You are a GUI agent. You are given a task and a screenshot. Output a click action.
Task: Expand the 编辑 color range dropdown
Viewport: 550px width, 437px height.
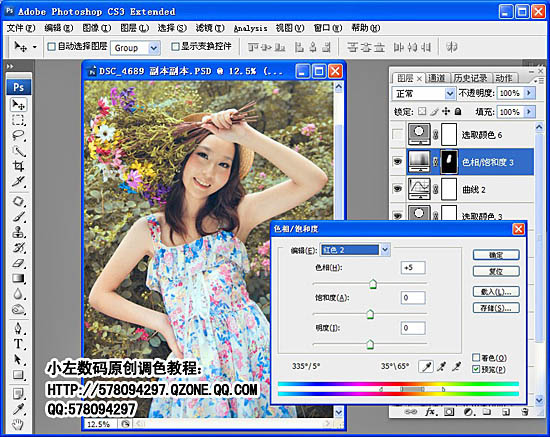pyautogui.click(x=355, y=250)
